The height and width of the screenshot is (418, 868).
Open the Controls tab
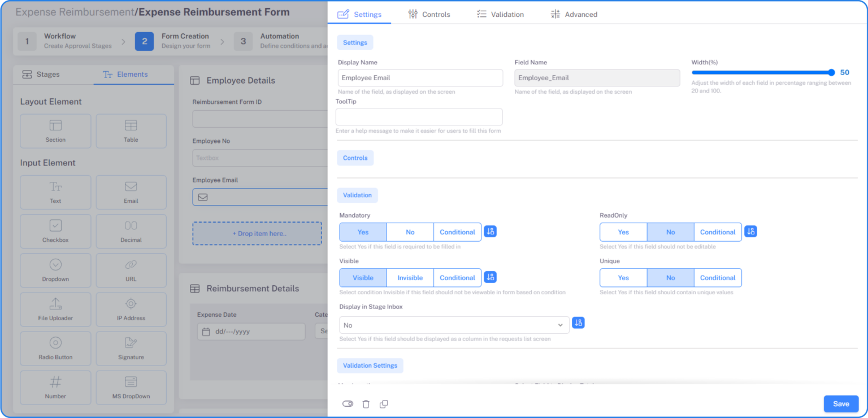click(429, 14)
